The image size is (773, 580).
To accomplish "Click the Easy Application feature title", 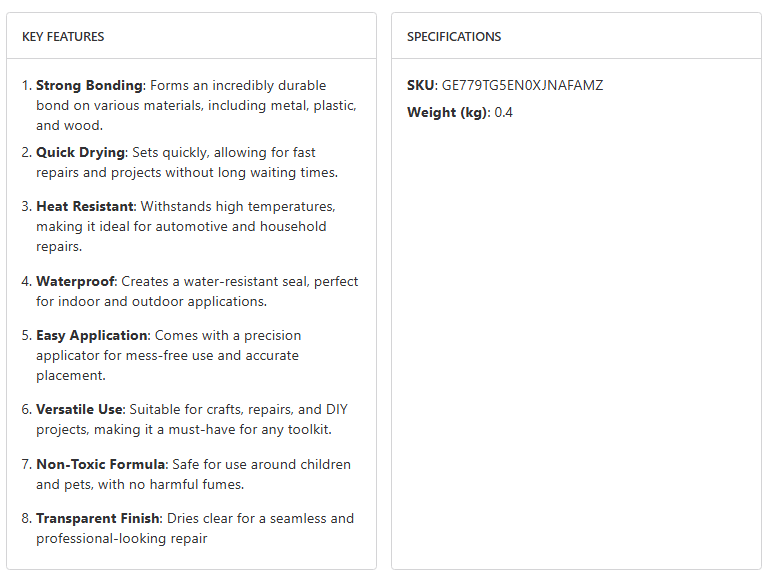I will [92, 336].
